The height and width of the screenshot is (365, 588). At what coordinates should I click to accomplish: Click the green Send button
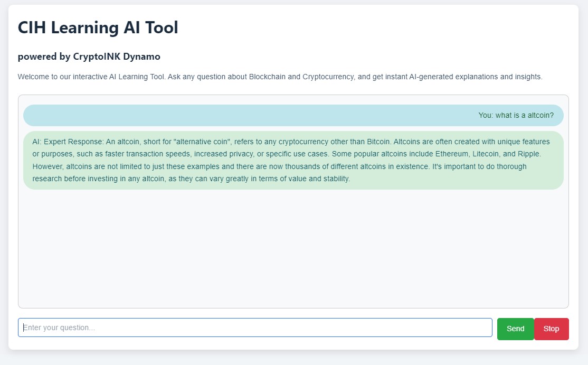[x=515, y=329]
